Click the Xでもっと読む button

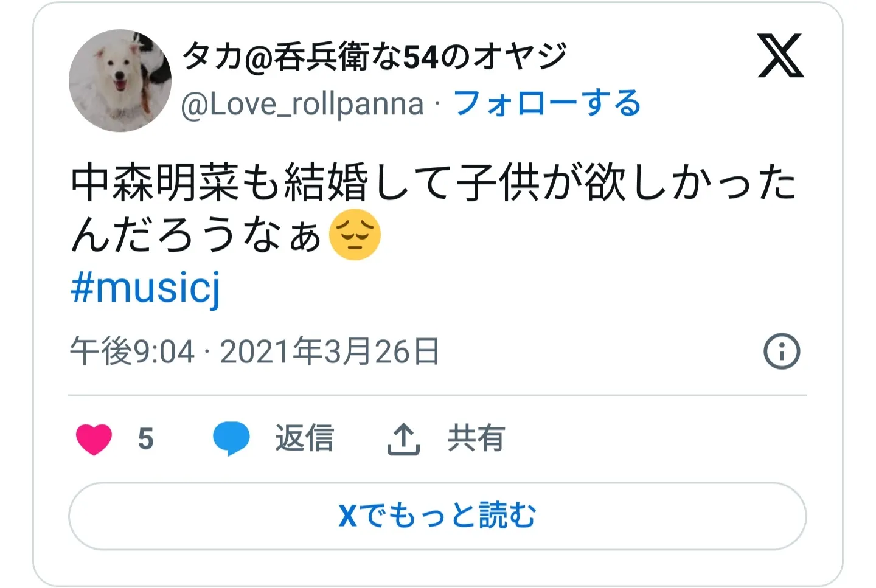tap(437, 516)
